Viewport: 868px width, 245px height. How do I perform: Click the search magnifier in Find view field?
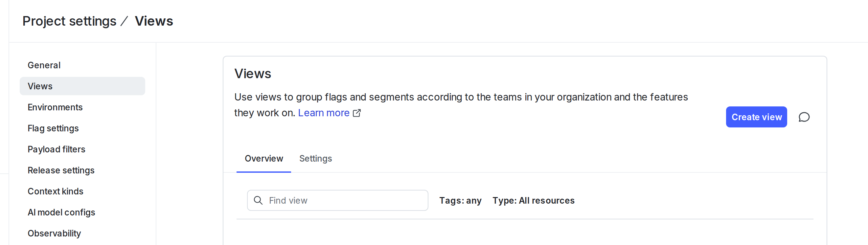[259, 200]
